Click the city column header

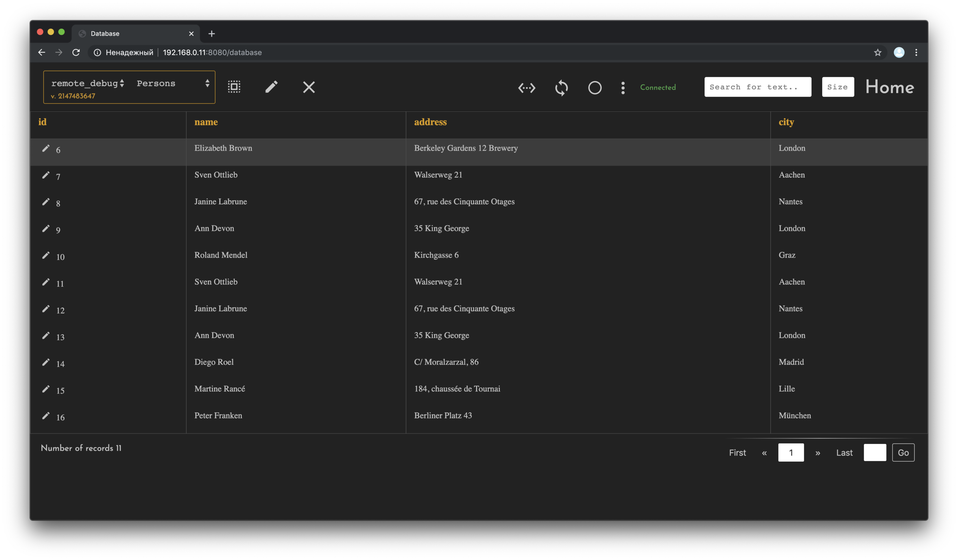(x=786, y=122)
